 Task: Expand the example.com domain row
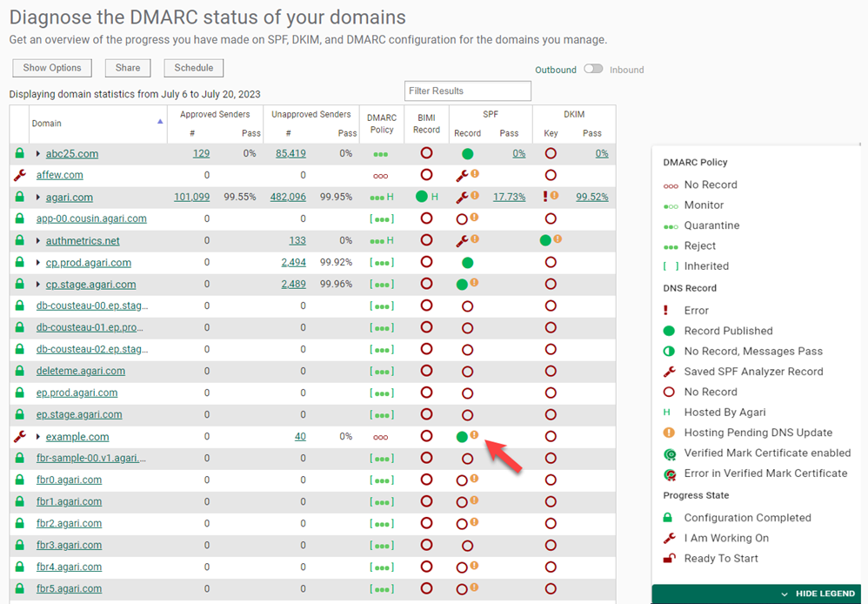pyautogui.click(x=37, y=437)
